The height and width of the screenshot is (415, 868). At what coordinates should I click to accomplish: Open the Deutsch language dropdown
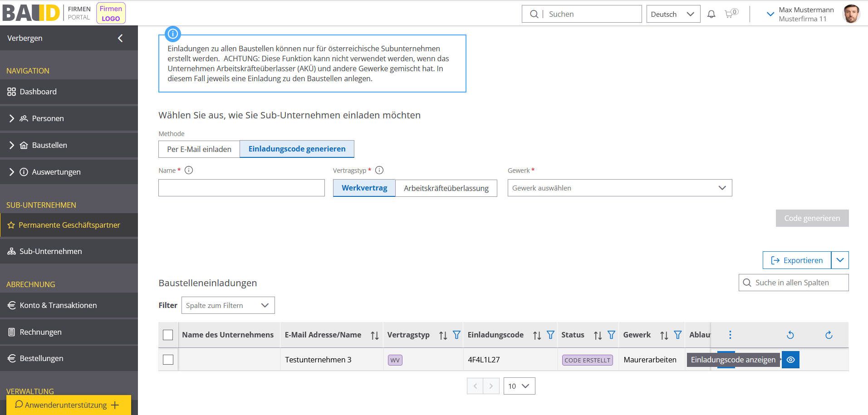673,14
